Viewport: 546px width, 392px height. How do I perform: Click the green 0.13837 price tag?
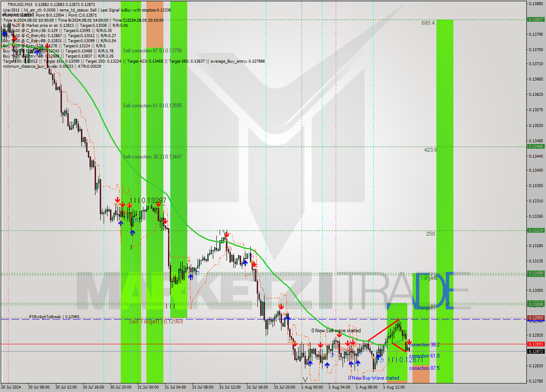536,19
